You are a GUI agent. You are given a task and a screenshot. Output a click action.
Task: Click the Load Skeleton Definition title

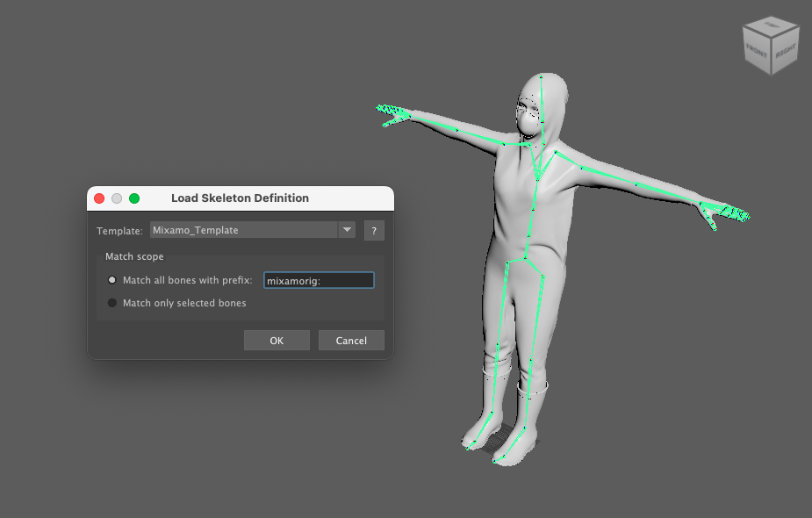[x=240, y=198]
